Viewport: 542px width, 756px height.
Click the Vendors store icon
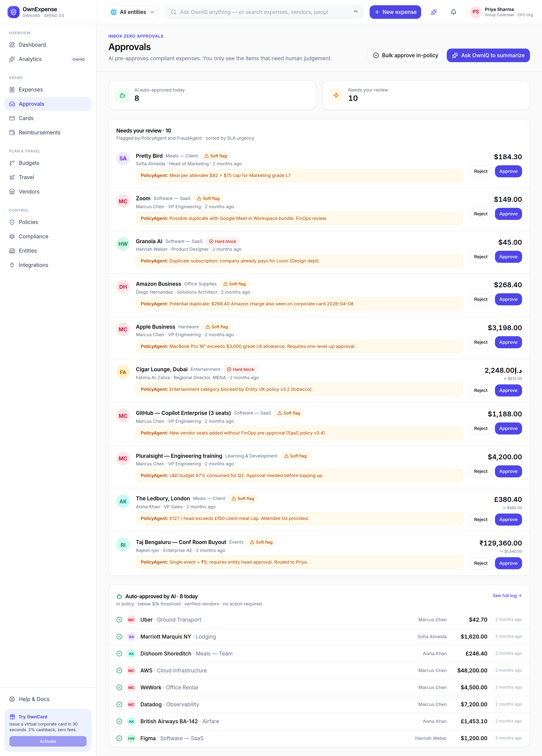[12, 192]
